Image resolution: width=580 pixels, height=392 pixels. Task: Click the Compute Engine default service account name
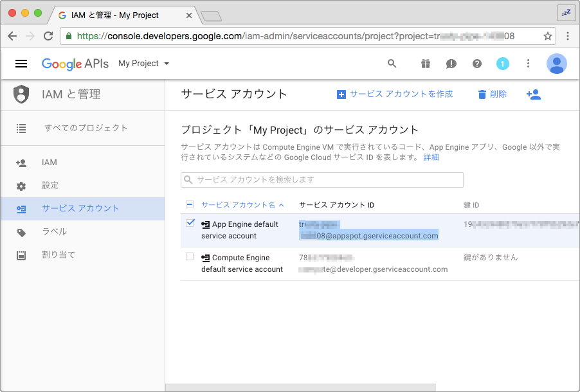(242, 263)
